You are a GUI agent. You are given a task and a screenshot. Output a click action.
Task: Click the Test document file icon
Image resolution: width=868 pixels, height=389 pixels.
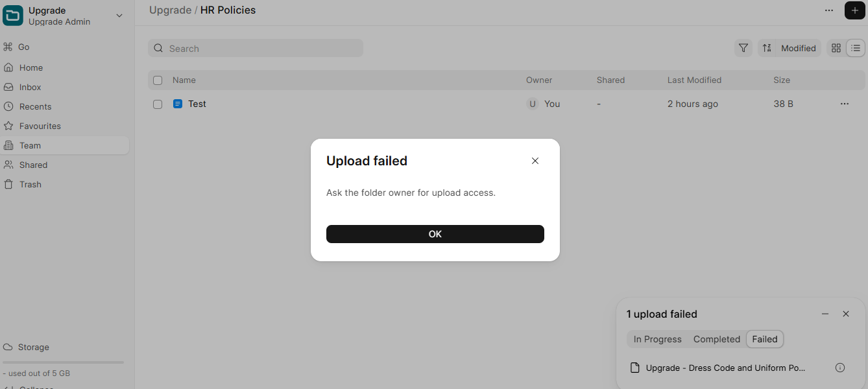(x=178, y=104)
